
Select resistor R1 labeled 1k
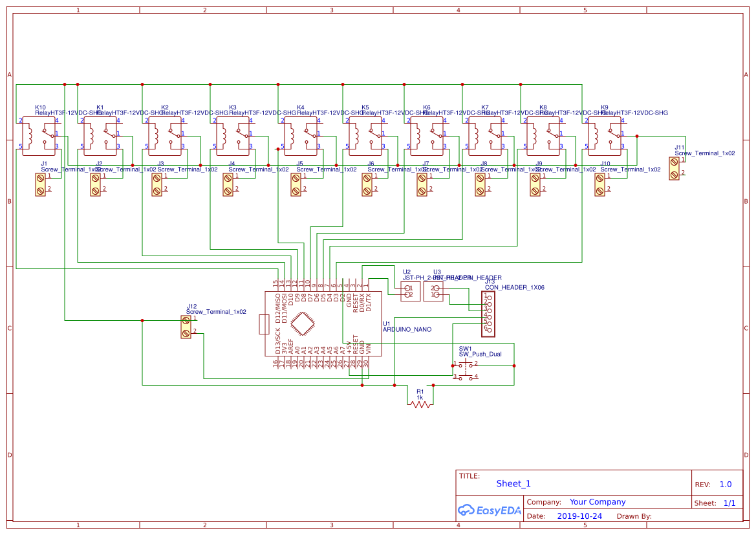[419, 404]
